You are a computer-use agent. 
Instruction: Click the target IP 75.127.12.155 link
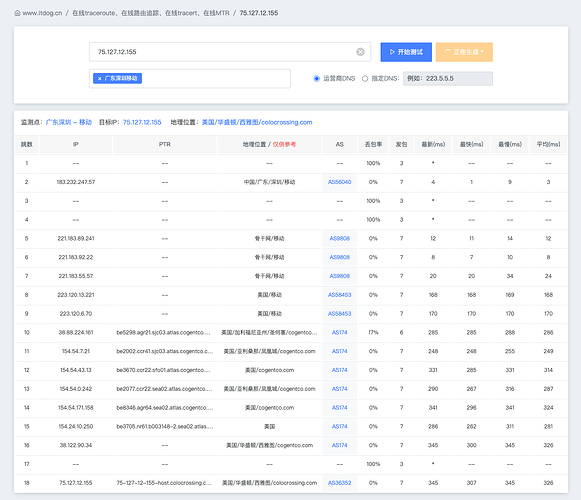point(142,122)
